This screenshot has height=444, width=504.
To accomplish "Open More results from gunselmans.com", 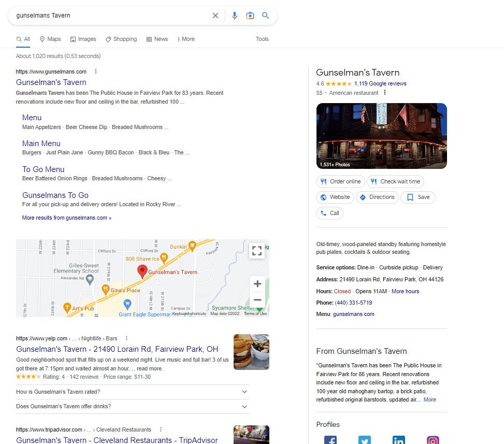I will [x=66, y=218].
